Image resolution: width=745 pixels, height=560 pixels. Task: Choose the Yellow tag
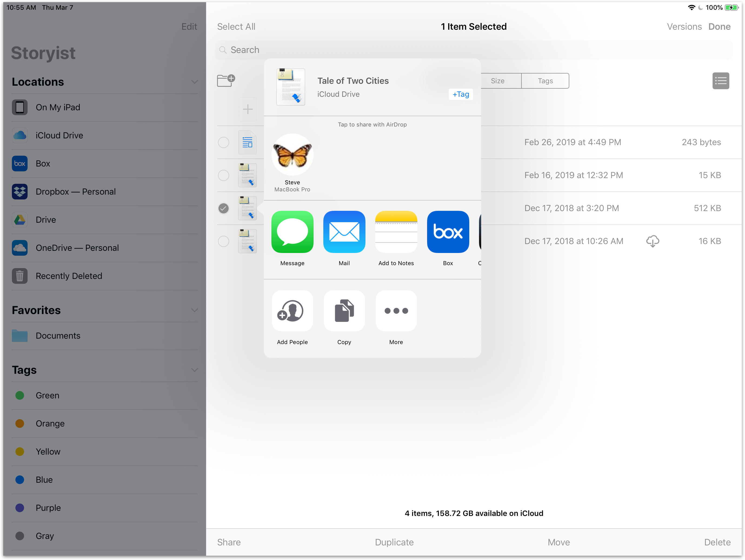click(104, 452)
